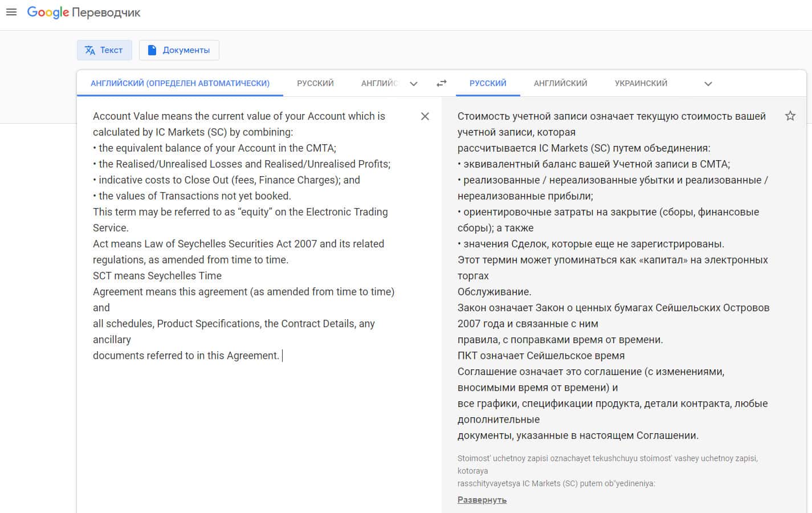This screenshot has height=513, width=812.
Task: Click the truncated Английский source language tab
Action: coord(380,83)
